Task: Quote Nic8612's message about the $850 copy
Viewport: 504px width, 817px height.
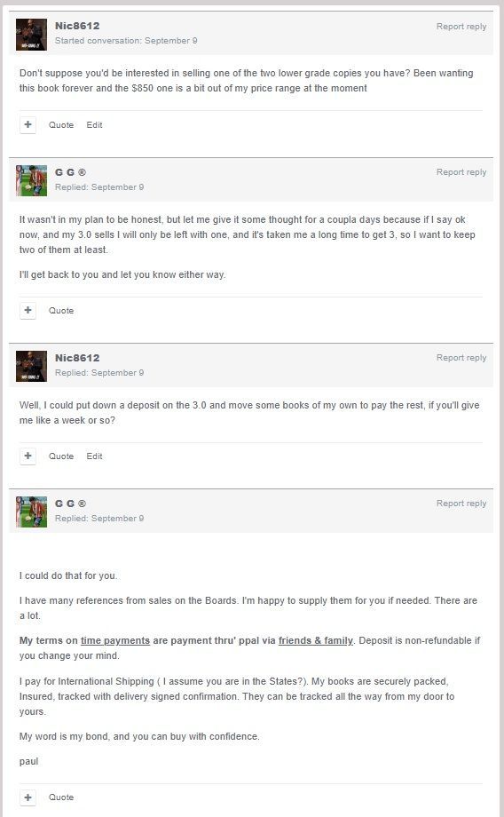Action: coord(61,125)
